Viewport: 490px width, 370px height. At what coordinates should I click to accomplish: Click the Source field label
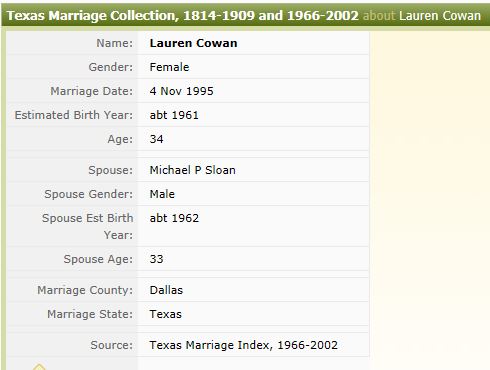(x=111, y=345)
